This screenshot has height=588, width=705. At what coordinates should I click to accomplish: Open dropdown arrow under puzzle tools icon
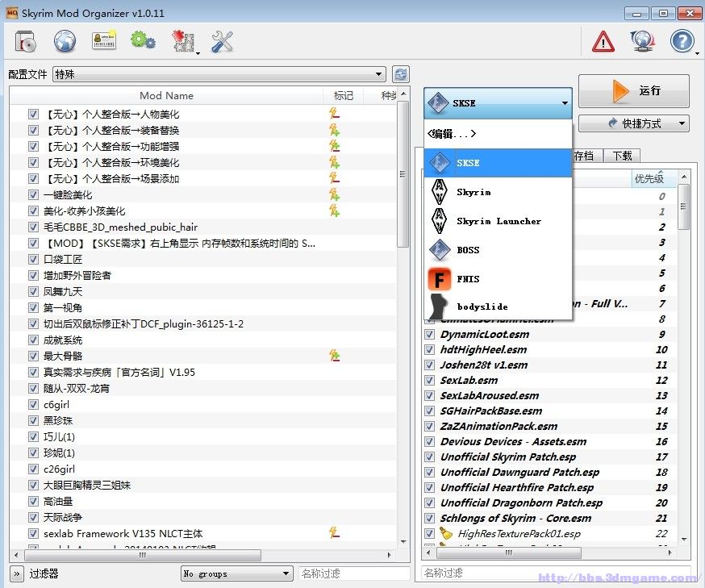198,53
